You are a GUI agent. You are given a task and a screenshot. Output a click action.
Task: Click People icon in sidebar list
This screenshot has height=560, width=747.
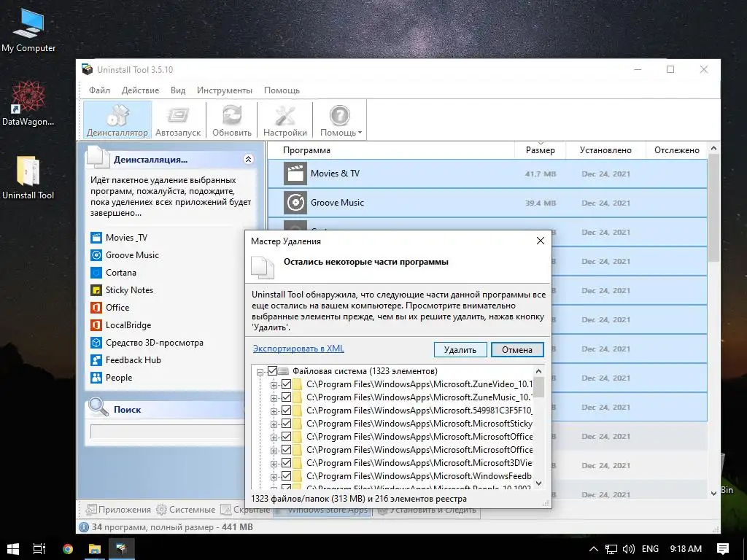click(96, 378)
